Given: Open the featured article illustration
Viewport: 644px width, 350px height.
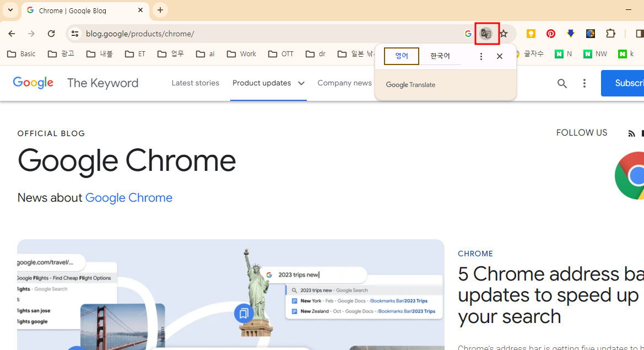Looking at the screenshot, I should [x=230, y=294].
